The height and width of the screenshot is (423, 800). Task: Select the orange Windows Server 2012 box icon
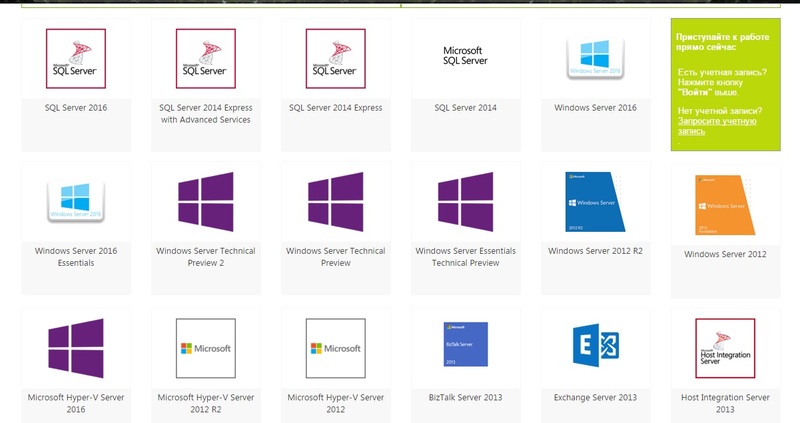(725, 205)
